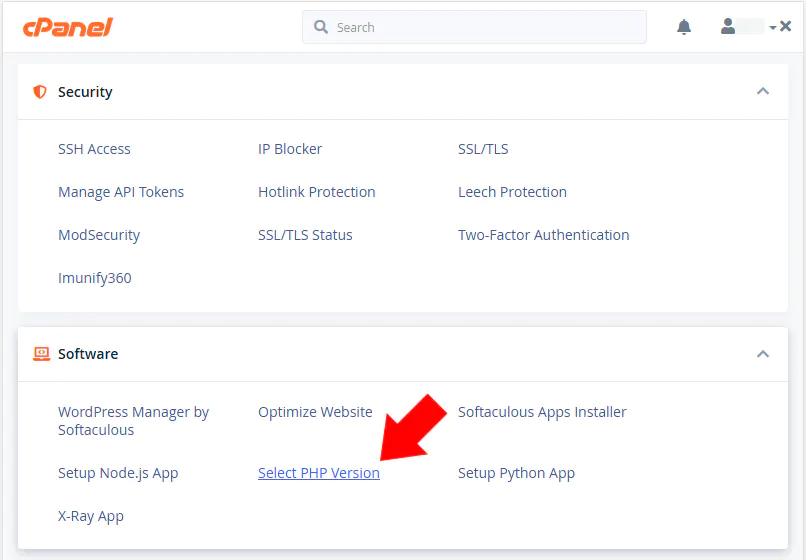The height and width of the screenshot is (560, 806).
Task: Open Two-Factor Authentication
Action: 544,236
